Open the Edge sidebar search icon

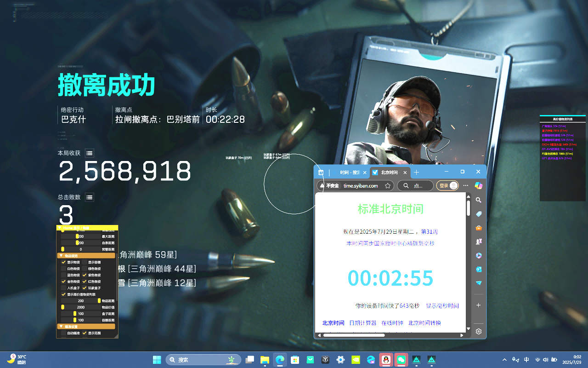(478, 200)
